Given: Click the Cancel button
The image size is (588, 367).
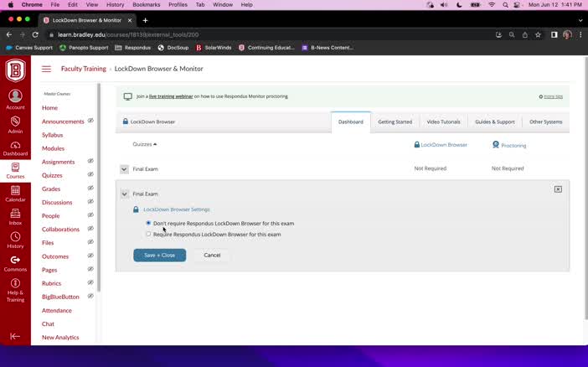Looking at the screenshot, I should point(212,255).
